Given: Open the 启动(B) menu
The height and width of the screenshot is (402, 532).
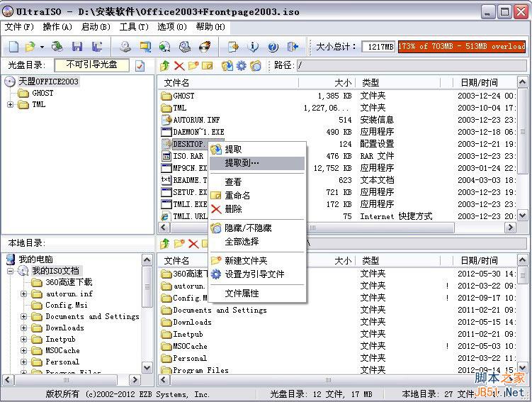Looking at the screenshot, I should pyautogui.click(x=96, y=27).
